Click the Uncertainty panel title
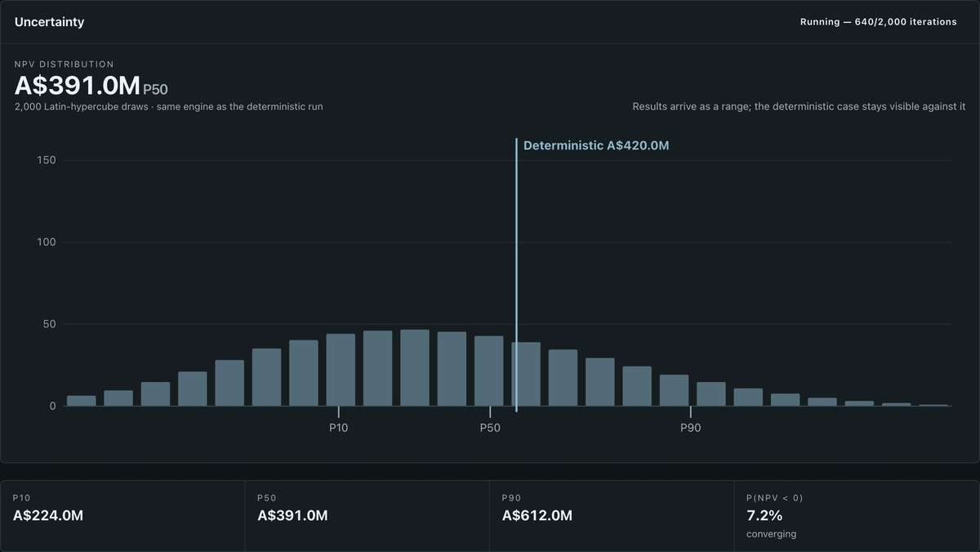This screenshot has height=552, width=980. pyautogui.click(x=49, y=22)
